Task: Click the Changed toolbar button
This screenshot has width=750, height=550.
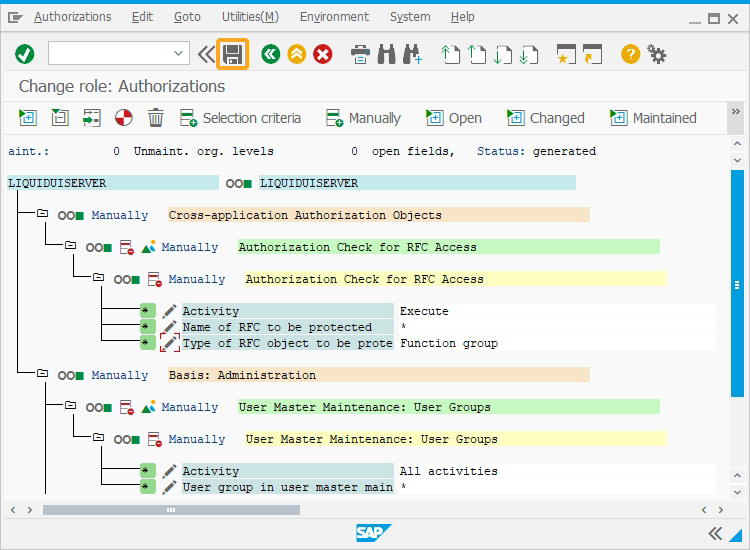Action: coord(546,118)
